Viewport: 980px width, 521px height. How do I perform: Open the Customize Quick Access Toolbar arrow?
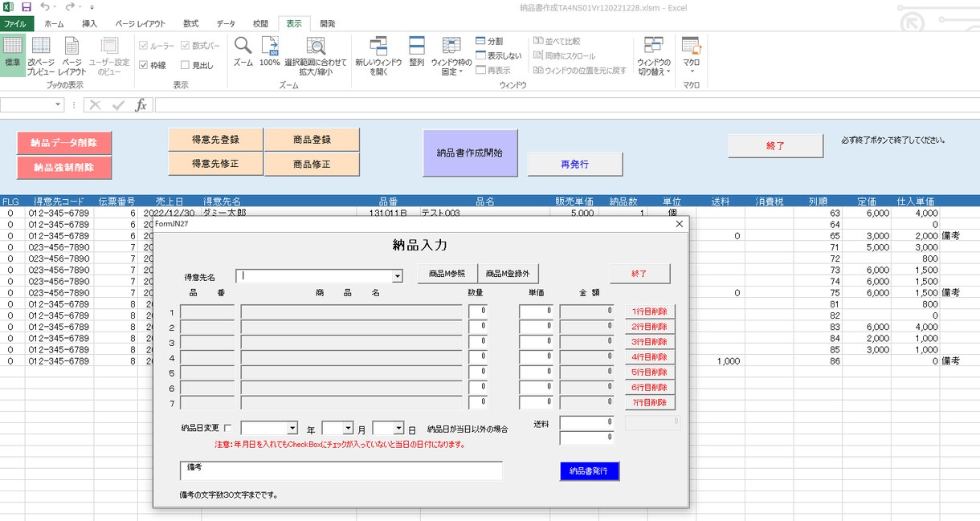(92, 7)
